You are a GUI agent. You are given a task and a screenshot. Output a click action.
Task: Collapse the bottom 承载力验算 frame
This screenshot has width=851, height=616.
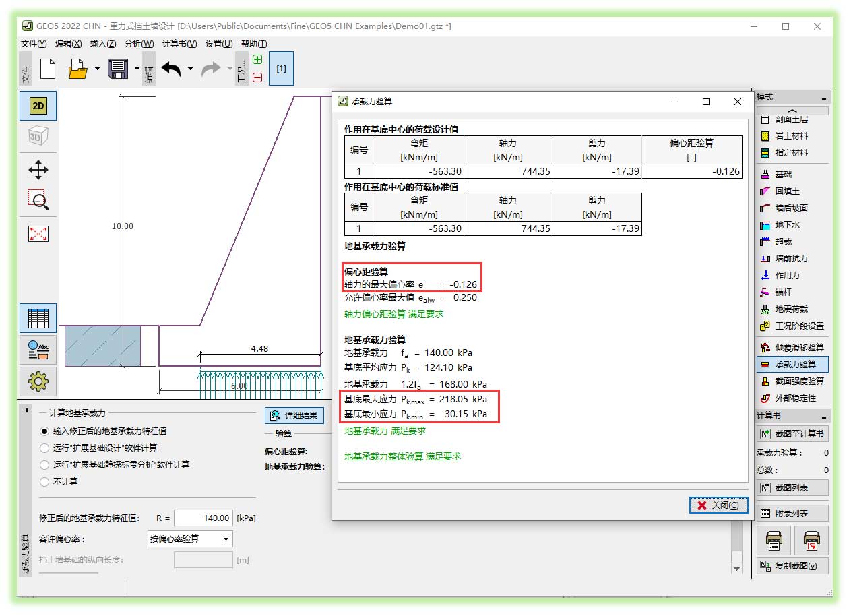click(x=26, y=410)
